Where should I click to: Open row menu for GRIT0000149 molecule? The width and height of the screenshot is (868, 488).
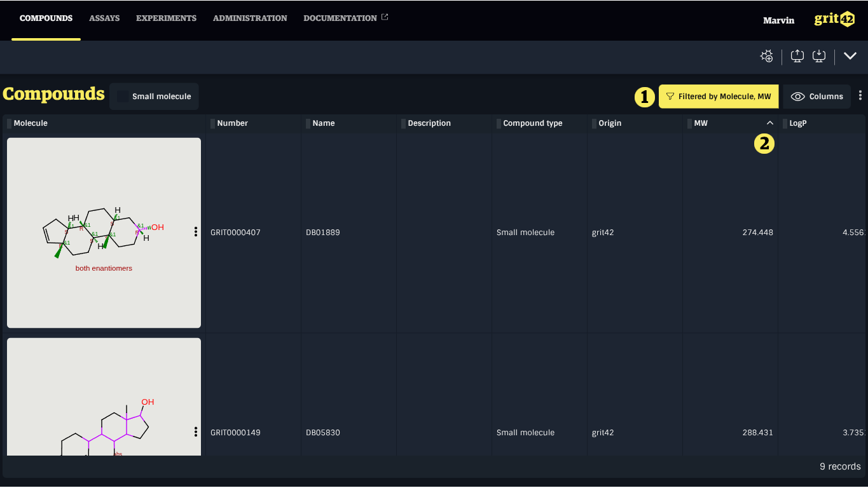tap(196, 432)
